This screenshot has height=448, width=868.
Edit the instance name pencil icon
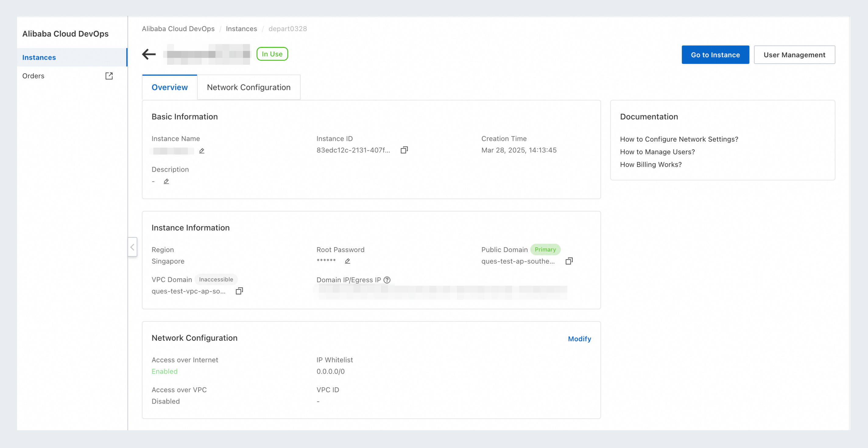(202, 151)
